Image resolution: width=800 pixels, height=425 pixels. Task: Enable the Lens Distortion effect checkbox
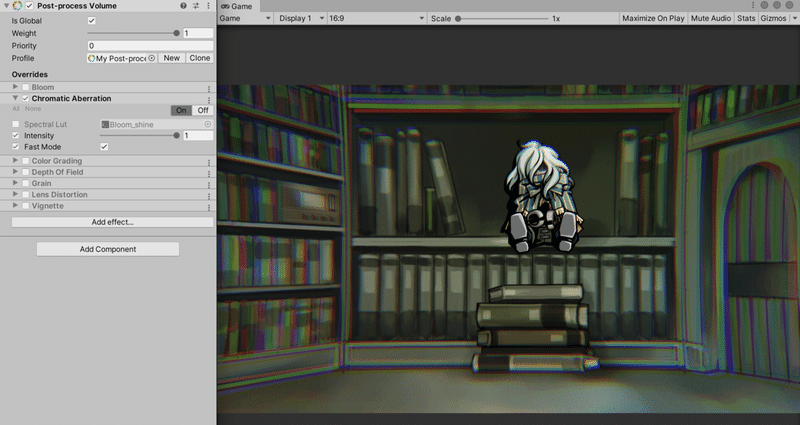[x=26, y=194]
